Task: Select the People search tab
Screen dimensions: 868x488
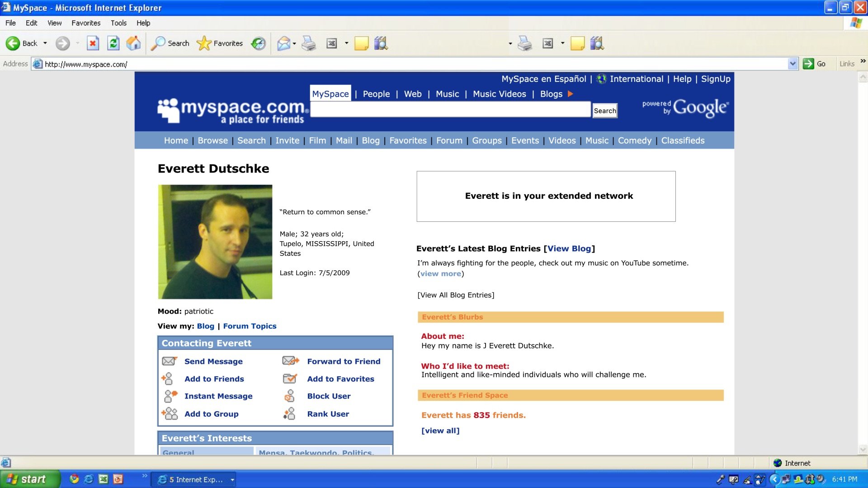Action: [376, 94]
